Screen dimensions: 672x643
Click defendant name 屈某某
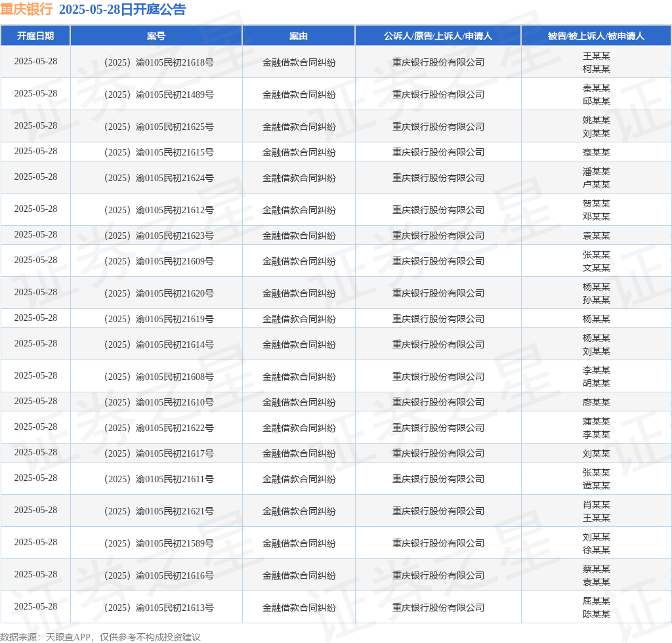coord(596,602)
